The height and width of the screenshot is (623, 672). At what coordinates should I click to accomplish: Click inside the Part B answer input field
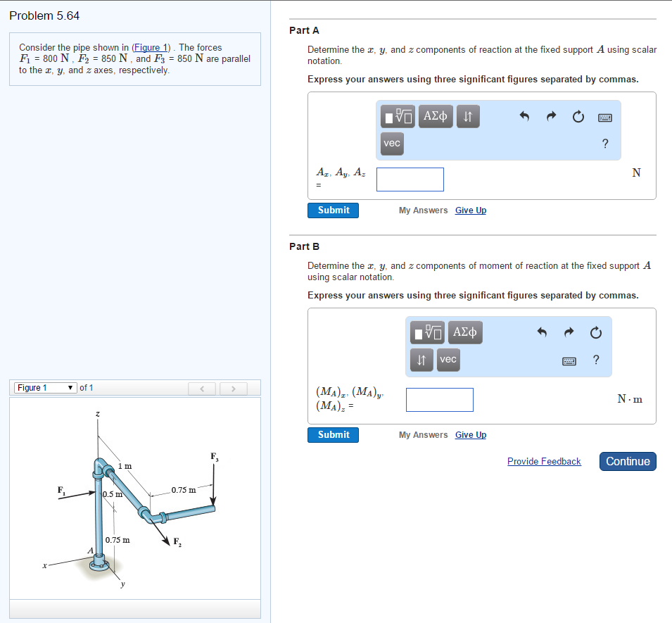pyautogui.click(x=439, y=399)
